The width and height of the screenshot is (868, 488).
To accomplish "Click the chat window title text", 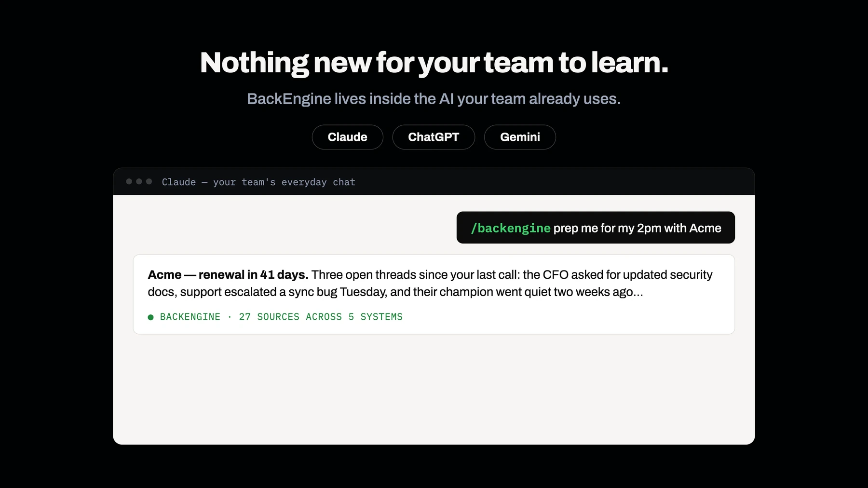I will tap(258, 182).
